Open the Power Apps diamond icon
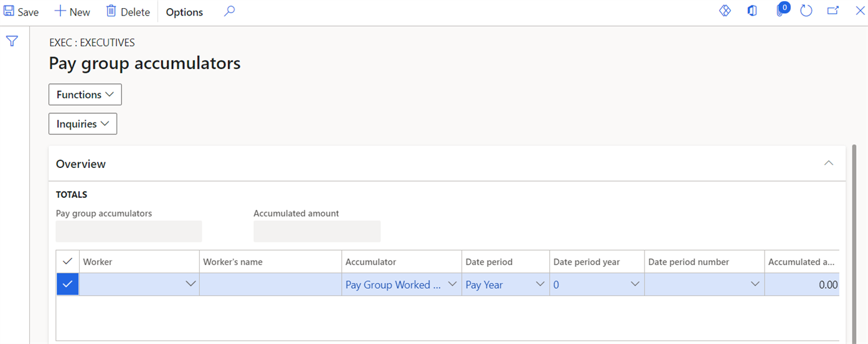Image resolution: width=868 pixels, height=344 pixels. coord(725,11)
